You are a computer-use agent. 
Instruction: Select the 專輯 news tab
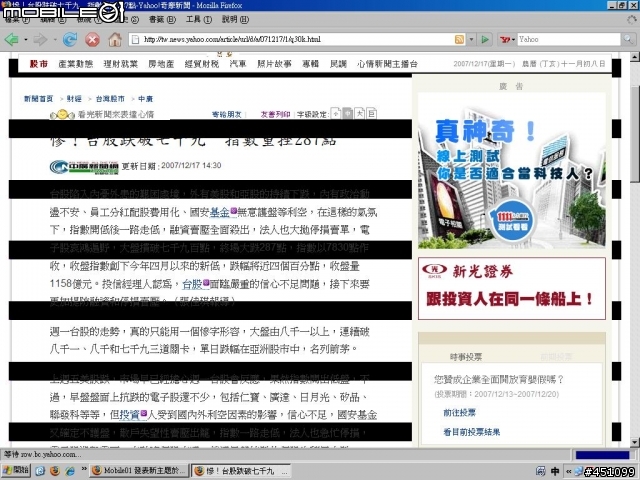[310, 64]
